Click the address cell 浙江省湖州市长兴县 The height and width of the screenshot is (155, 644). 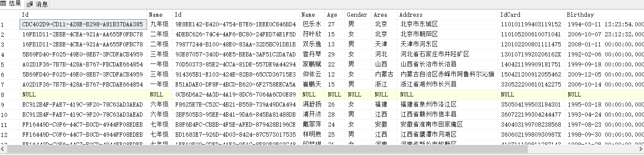pos(448,85)
